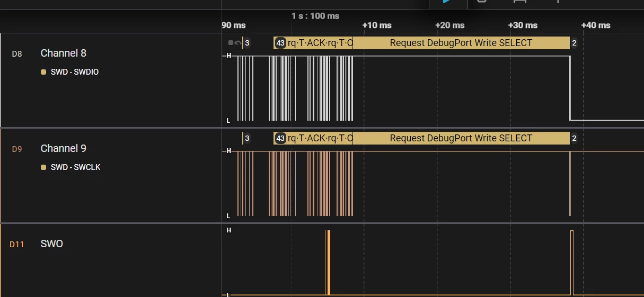644x297 pixels.
Task: Click Request DebugPort Write SELECT on Channel 8
Action: coord(461,43)
